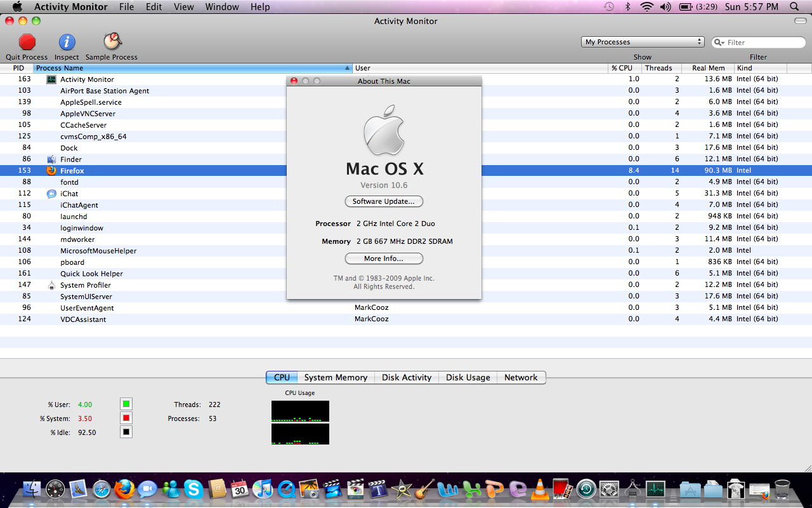
Task: Open Mail from the Dock
Action: tap(78, 489)
